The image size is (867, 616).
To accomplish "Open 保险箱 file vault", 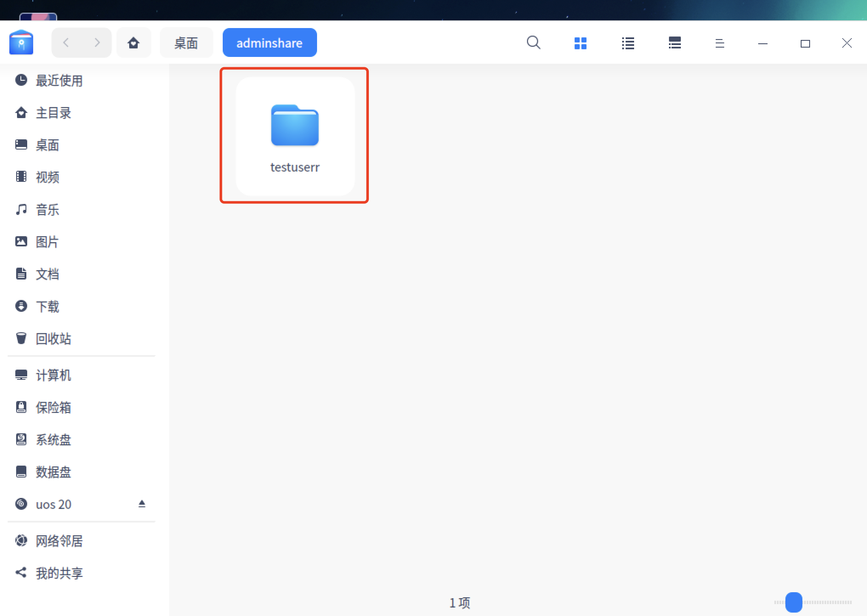I will click(x=53, y=407).
